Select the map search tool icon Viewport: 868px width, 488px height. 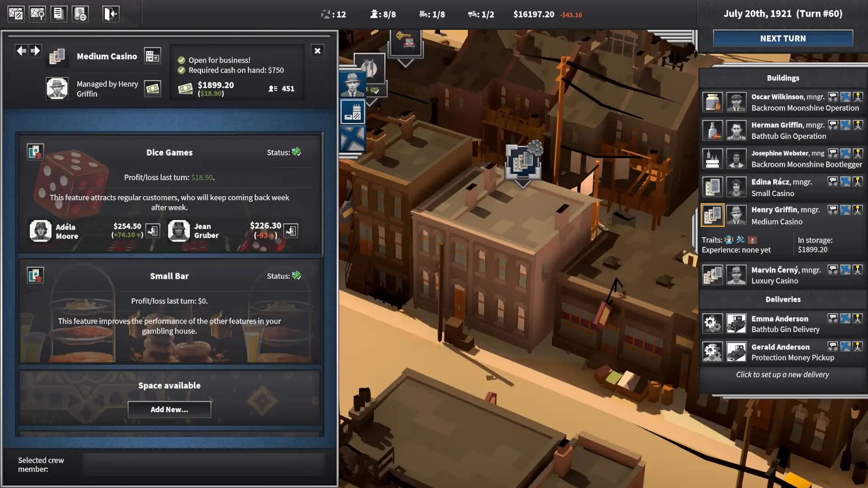(x=38, y=14)
